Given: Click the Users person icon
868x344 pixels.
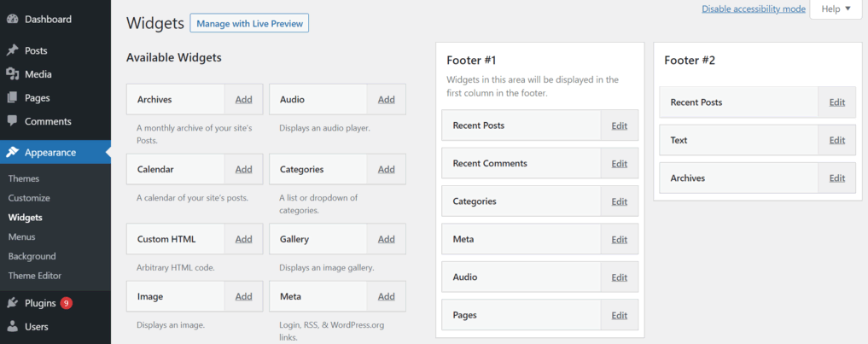Looking at the screenshot, I should [x=13, y=326].
